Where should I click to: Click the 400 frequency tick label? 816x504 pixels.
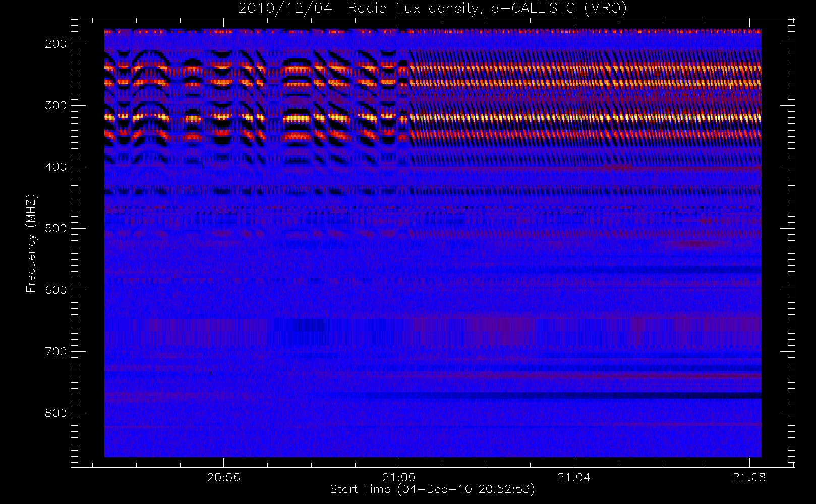pos(56,167)
